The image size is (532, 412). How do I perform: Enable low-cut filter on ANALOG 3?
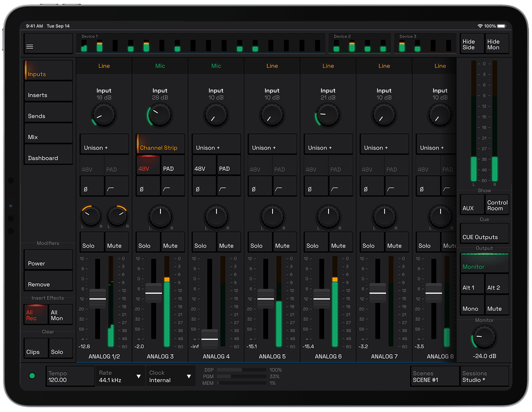[x=173, y=186]
